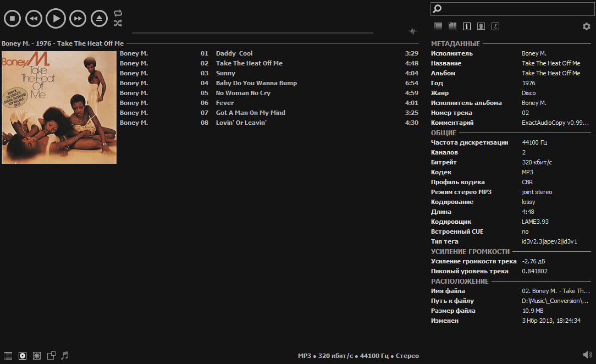Open the playlist list view icon
The image size is (596, 364).
coord(8,356)
